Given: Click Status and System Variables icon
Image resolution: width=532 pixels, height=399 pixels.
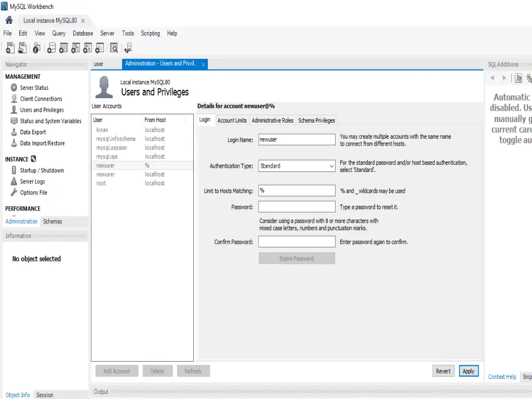Looking at the screenshot, I should [14, 121].
